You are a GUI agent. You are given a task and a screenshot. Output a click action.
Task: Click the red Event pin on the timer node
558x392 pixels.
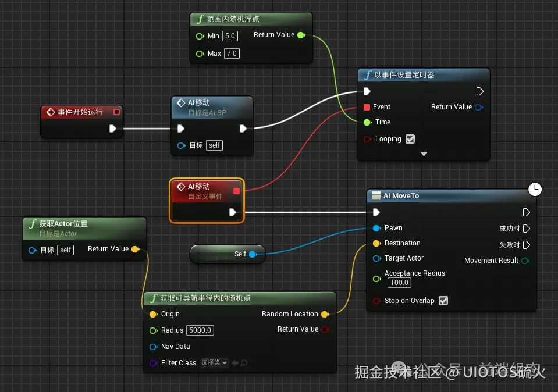click(367, 106)
